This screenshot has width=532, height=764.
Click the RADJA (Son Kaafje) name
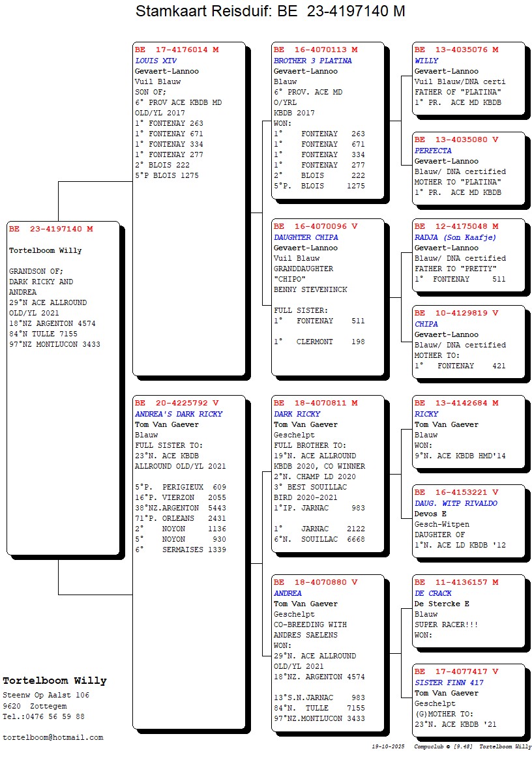pos(455,237)
